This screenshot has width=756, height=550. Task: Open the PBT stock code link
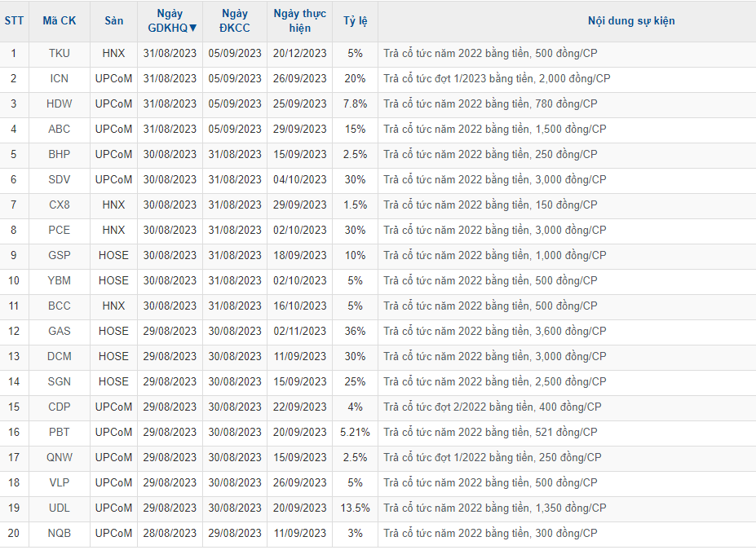(x=60, y=432)
